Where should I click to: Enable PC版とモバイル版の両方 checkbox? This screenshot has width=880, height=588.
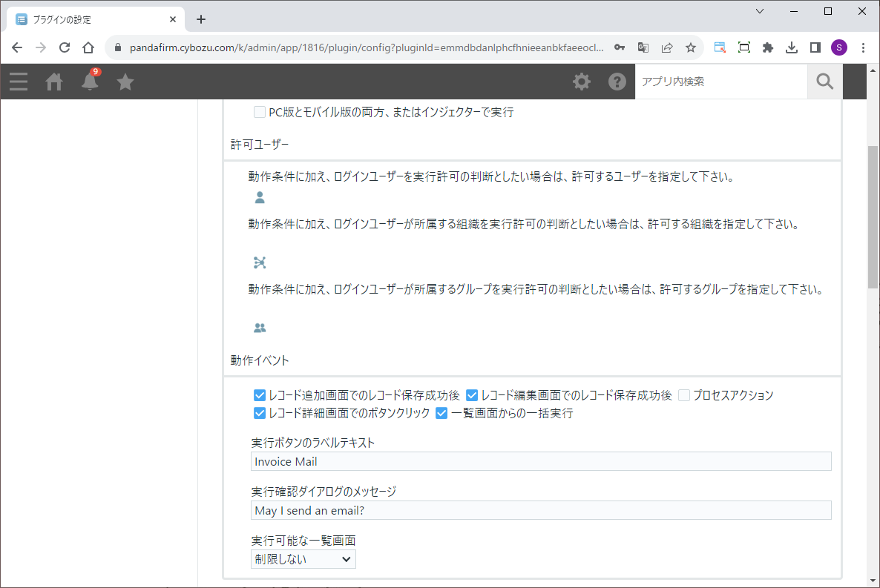pyautogui.click(x=260, y=113)
